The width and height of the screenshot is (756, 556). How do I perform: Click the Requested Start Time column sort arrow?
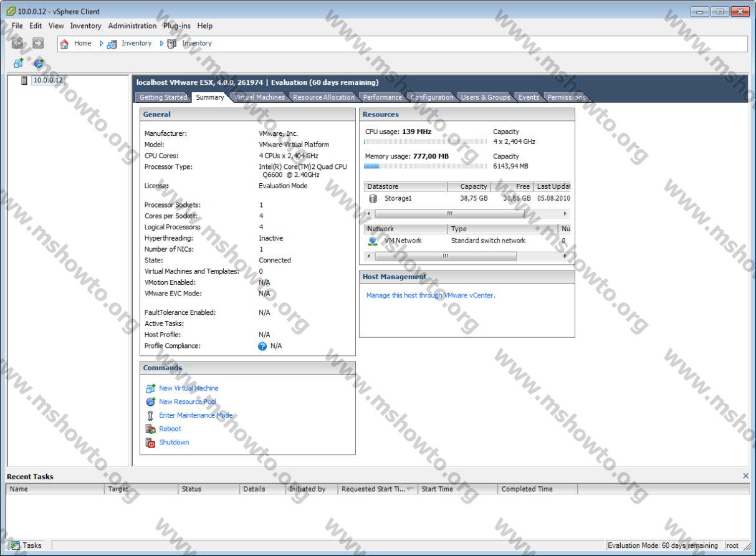411,489
